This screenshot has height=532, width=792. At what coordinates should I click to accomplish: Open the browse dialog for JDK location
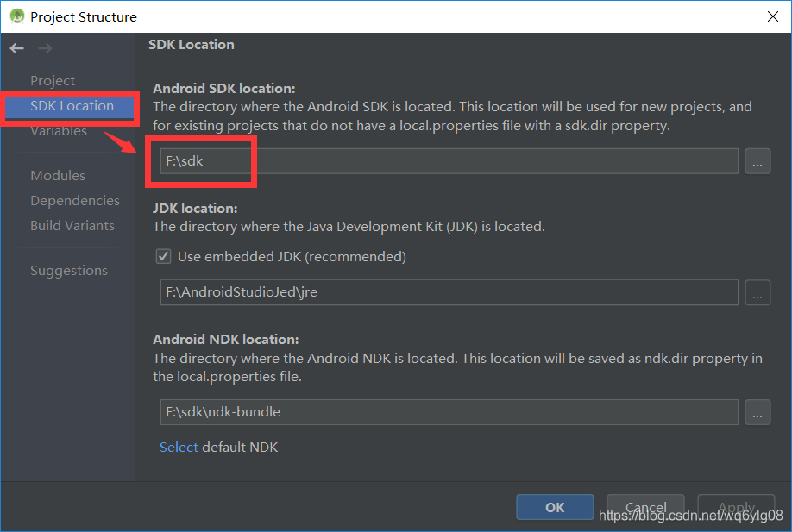point(757,292)
